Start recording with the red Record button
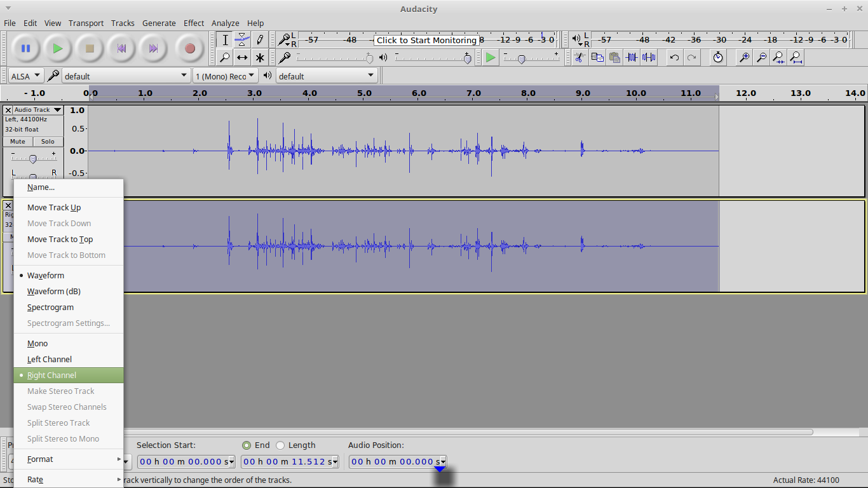Screen dimensions: 868x488 point(189,48)
